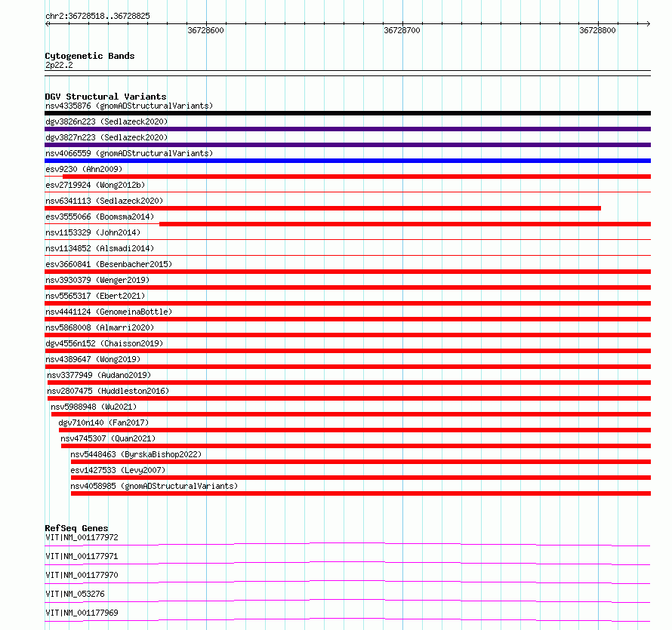Select the Cytogenetic Bands track title
The image size is (672, 630).
[90, 56]
